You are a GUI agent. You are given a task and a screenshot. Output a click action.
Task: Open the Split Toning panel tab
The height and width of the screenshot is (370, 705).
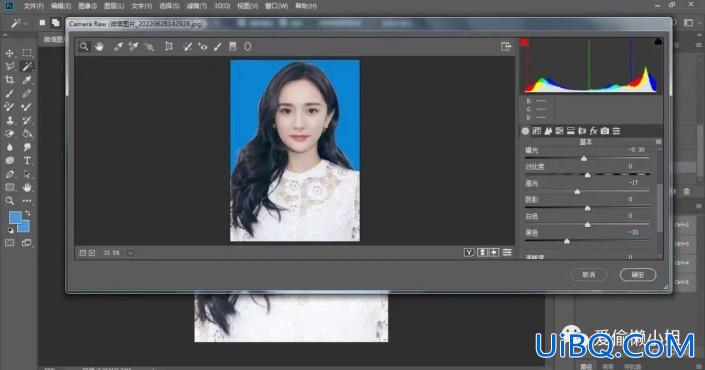pos(571,131)
